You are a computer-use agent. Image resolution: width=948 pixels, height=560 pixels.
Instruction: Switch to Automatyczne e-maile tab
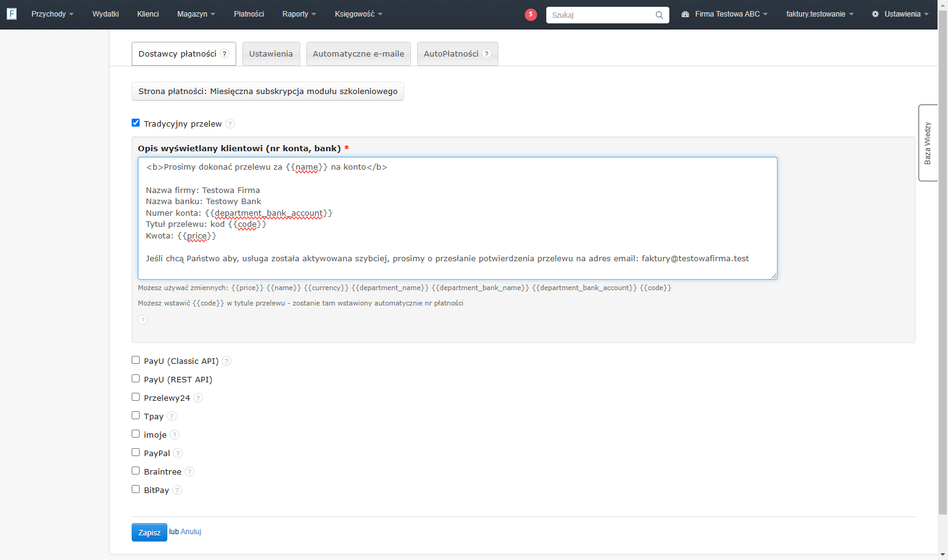pyautogui.click(x=359, y=54)
